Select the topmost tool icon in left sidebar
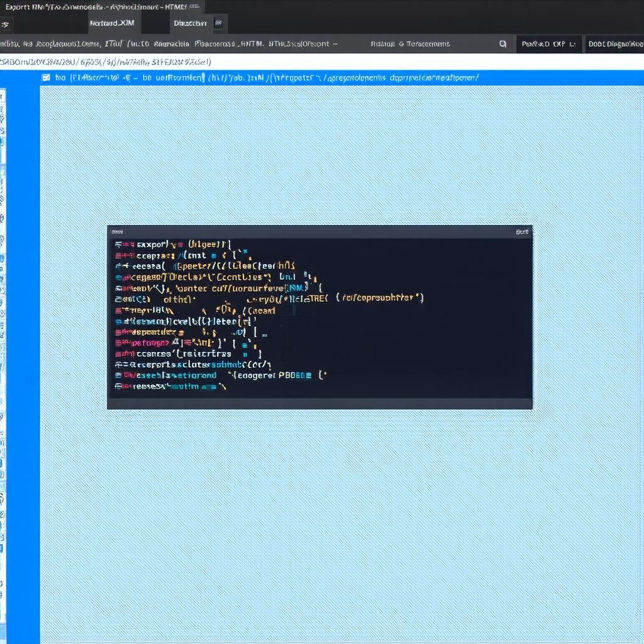The width and height of the screenshot is (644, 644). [x=2, y=96]
